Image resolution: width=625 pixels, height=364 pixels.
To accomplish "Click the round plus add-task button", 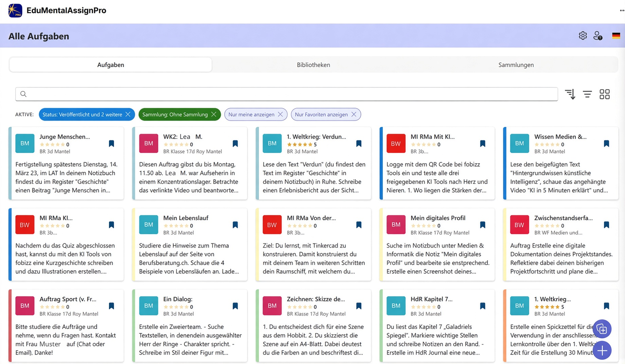I will pyautogui.click(x=602, y=350).
